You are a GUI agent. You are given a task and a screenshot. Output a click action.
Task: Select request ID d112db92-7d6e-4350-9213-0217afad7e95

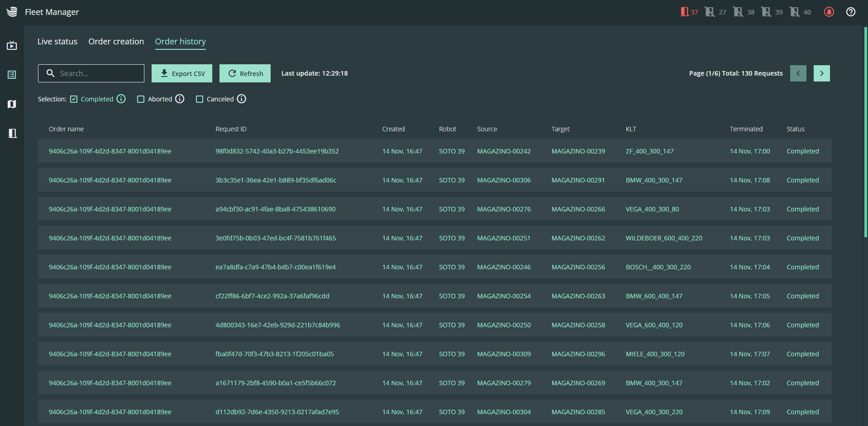pyautogui.click(x=277, y=412)
